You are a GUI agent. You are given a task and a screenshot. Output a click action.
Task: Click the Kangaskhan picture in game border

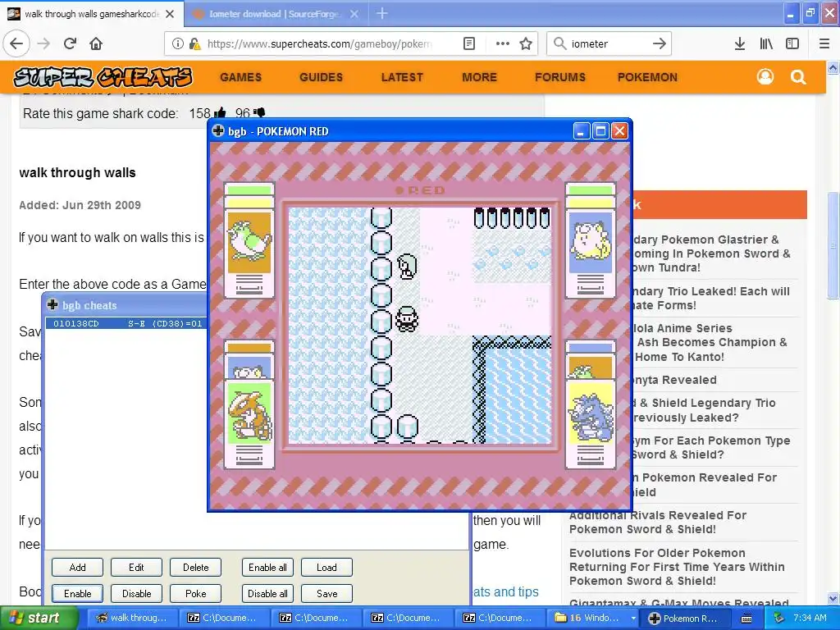(249, 412)
